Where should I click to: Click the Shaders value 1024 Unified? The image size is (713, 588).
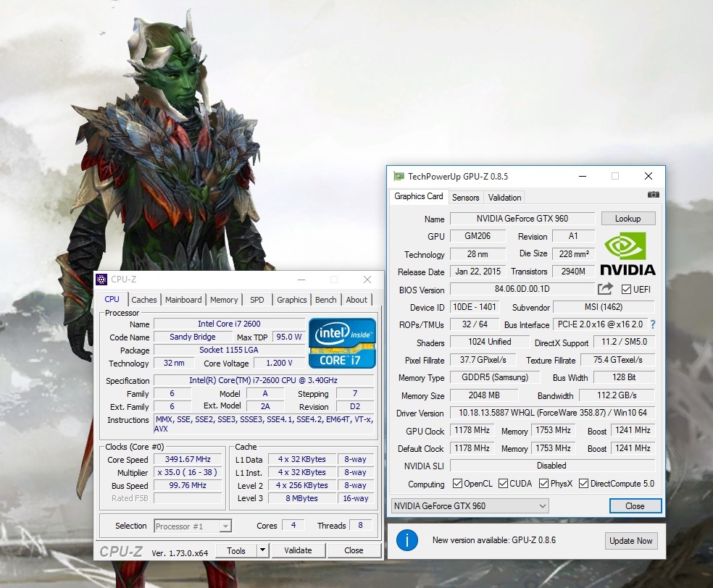coord(490,342)
